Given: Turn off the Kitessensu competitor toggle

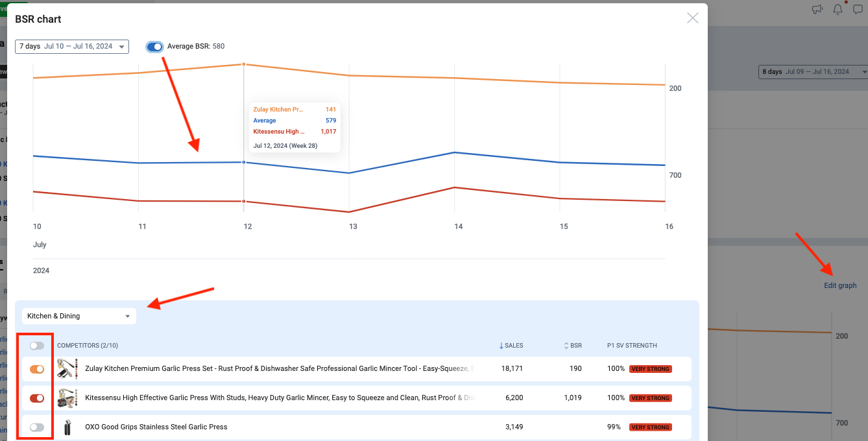Looking at the screenshot, I should (x=37, y=398).
